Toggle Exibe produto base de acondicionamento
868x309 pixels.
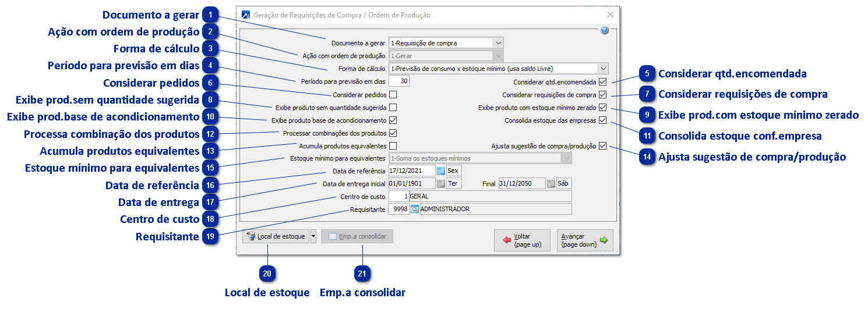(x=393, y=120)
